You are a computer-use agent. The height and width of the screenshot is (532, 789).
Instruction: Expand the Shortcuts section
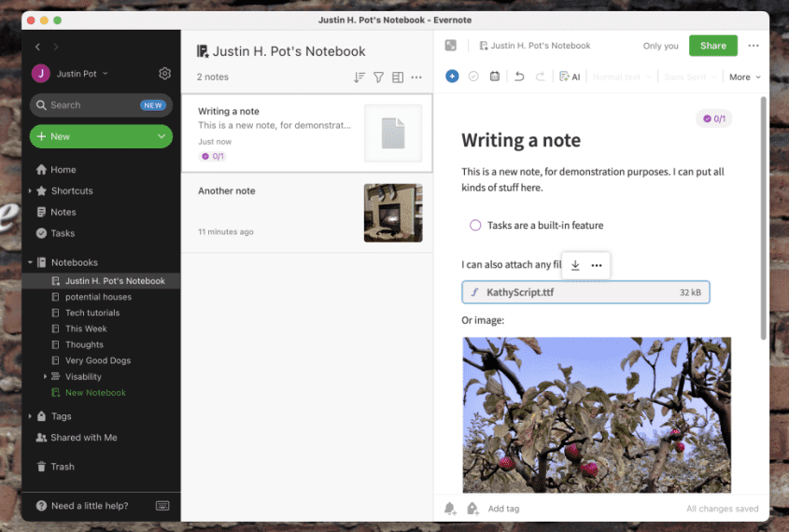[x=30, y=191]
